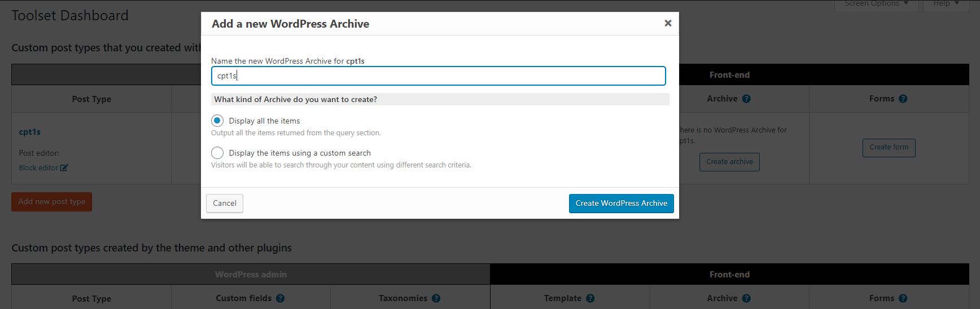Click the Post editor: label
980x309 pixels.
(x=39, y=153)
